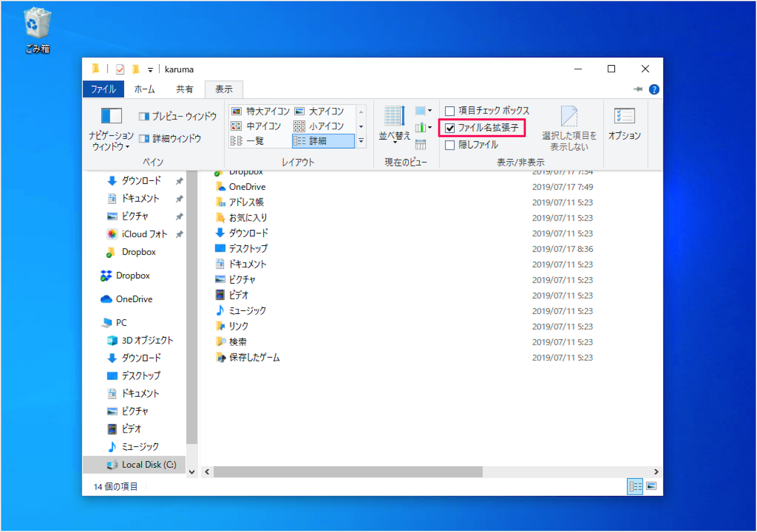Toggle the Preview pane
Image resolution: width=757 pixels, height=532 pixels.
[x=177, y=116]
